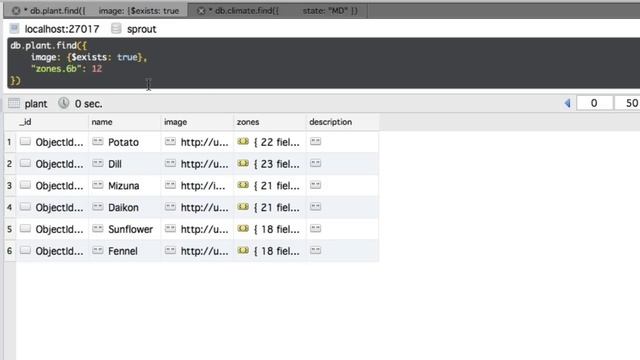This screenshot has width=640, height=360.
Task: Sort by the name column header
Action: click(124, 122)
